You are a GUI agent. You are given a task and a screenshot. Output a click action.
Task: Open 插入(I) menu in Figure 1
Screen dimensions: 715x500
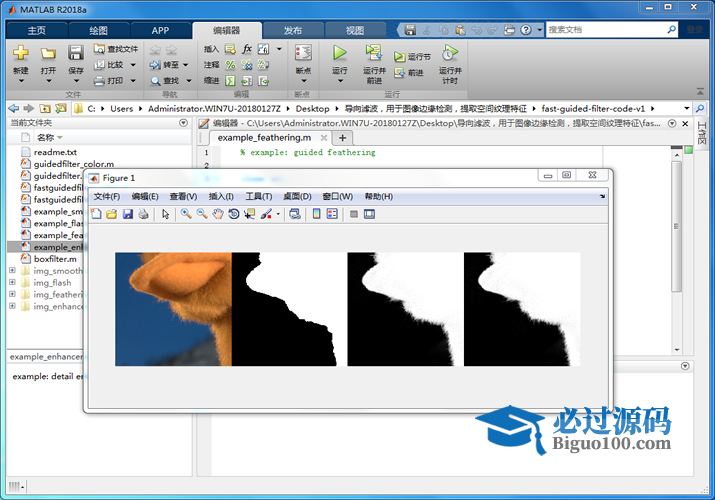221,196
